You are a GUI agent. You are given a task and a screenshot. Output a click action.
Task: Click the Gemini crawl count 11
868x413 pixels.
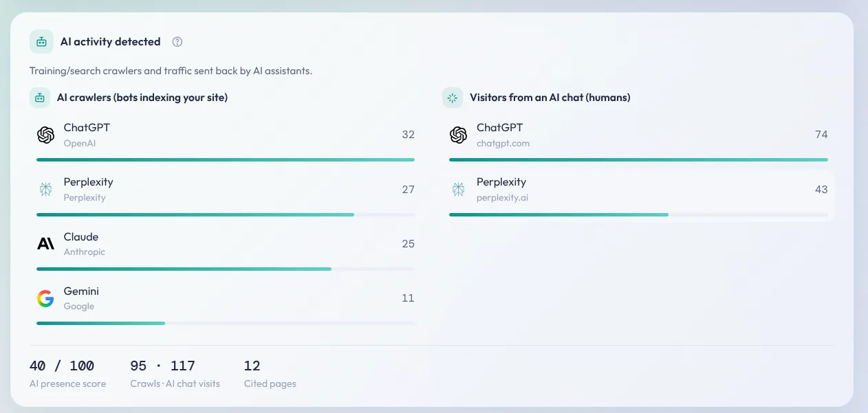pos(409,298)
